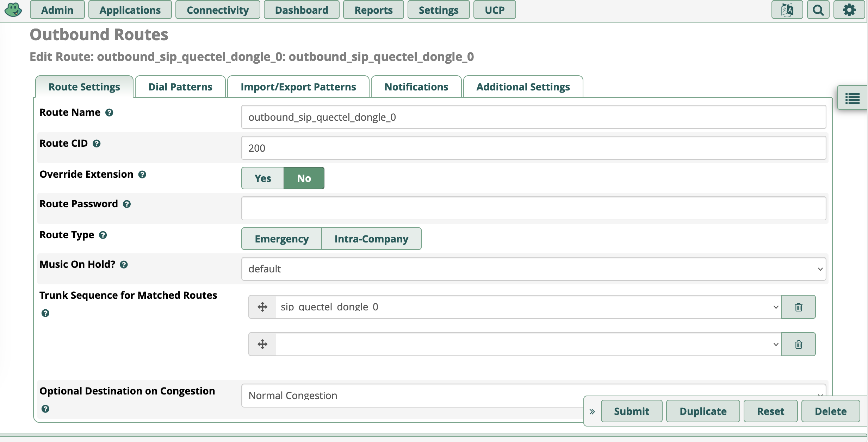The image size is (868, 442).
Task: Click the move handle on first trunk row
Action: tap(262, 307)
